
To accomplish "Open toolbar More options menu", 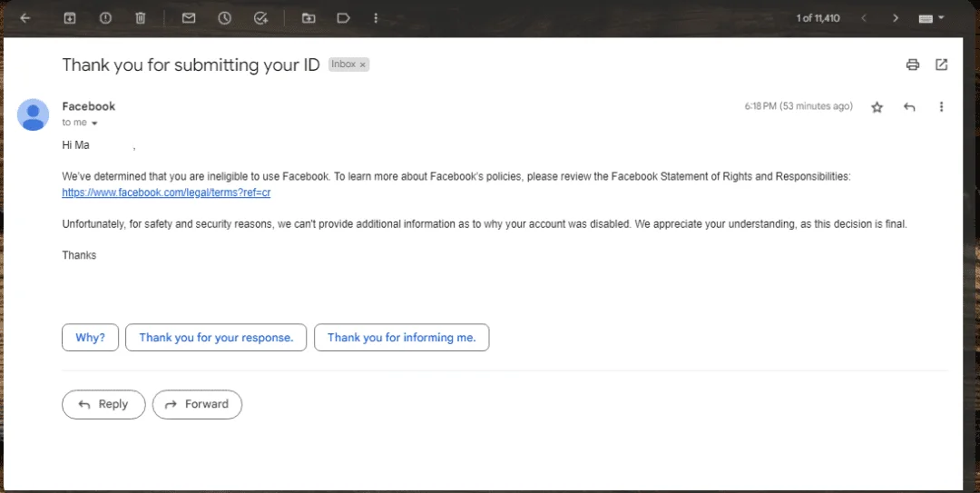I will [376, 18].
